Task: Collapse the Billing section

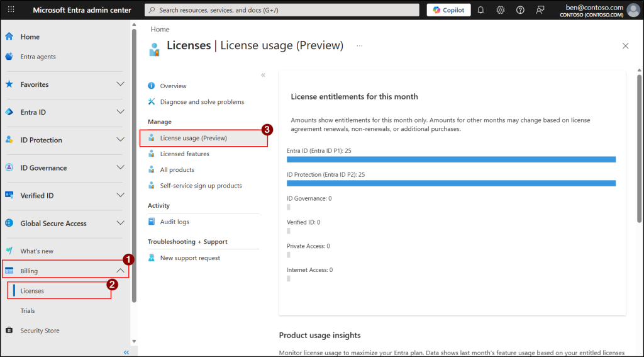Action: pyautogui.click(x=121, y=271)
